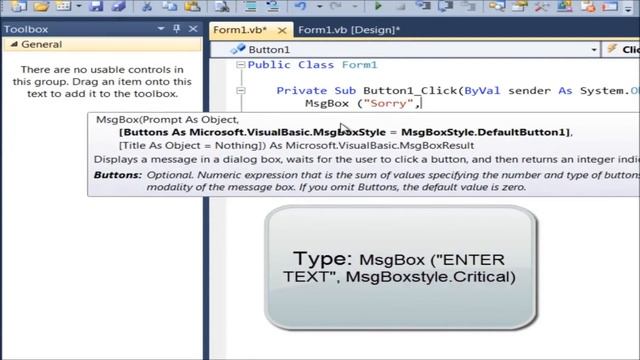Screen dimensions: 640x360
Task: Click the Cut scissors icon
Action: click(147, 6)
